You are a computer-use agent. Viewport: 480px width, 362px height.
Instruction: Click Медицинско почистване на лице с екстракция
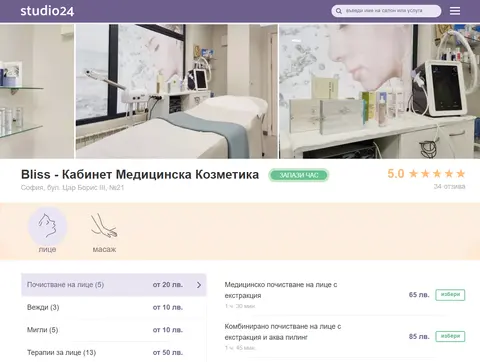tap(281, 290)
